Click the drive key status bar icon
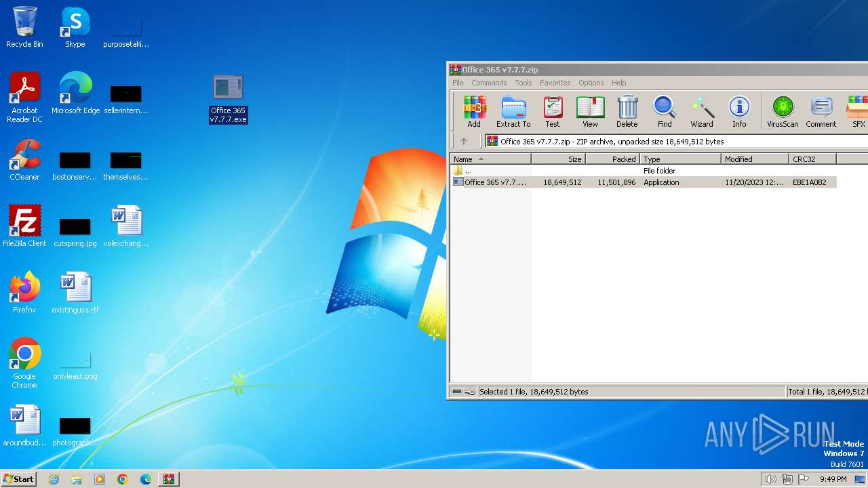The image size is (868, 488). [x=463, y=392]
